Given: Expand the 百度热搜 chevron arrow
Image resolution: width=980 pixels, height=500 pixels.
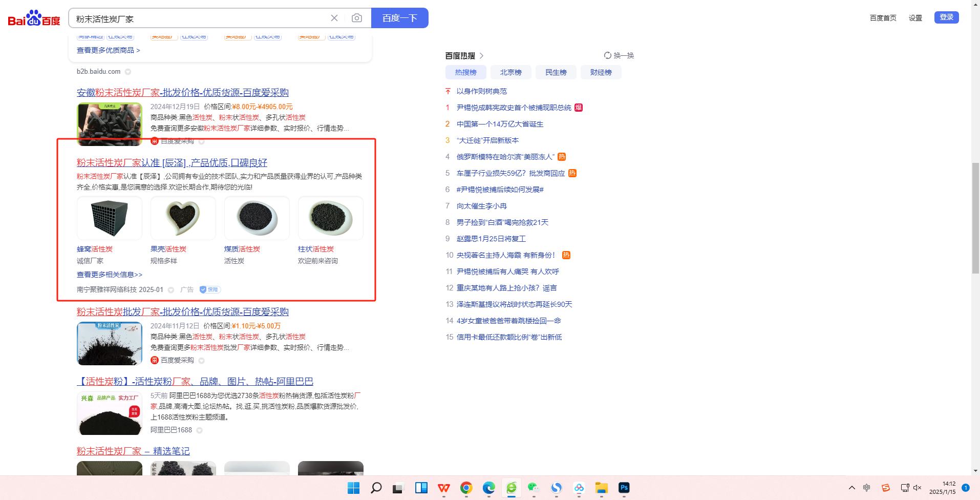Looking at the screenshot, I should tap(481, 55).
